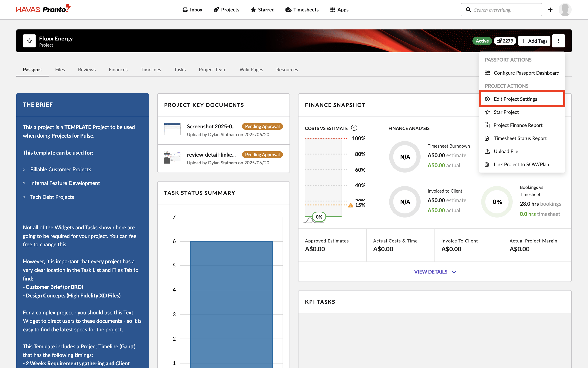Switch to the Files tab

(60, 70)
